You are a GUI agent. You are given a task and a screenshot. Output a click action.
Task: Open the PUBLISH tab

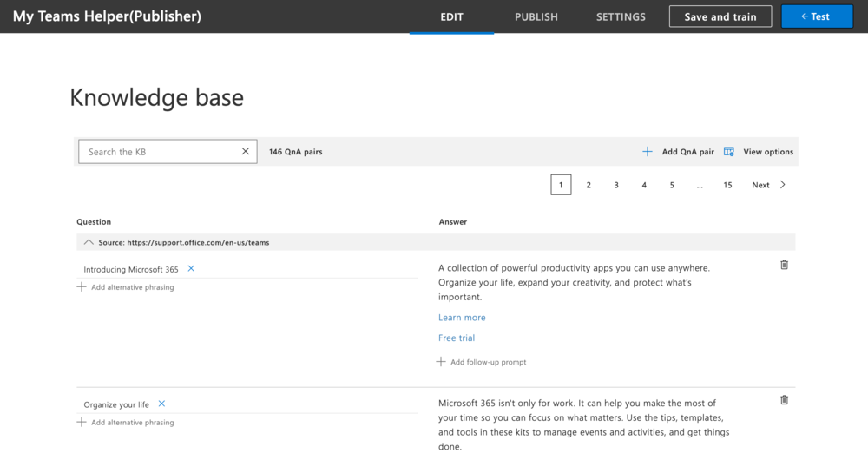pyautogui.click(x=536, y=17)
